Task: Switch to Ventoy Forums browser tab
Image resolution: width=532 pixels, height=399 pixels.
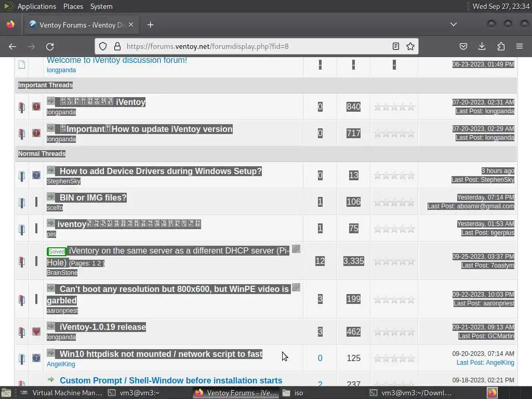Action: point(82,25)
